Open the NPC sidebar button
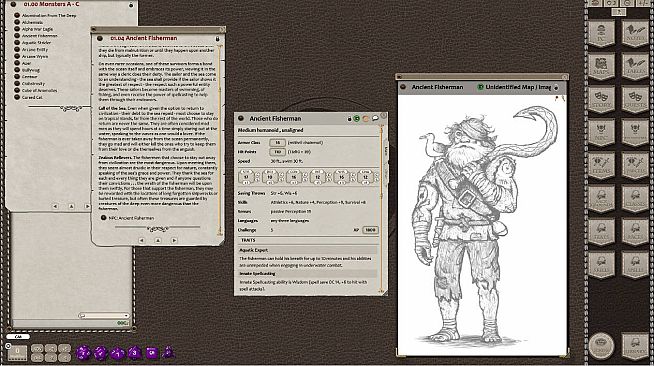The height and width of the screenshot is (366, 654). tap(601, 133)
